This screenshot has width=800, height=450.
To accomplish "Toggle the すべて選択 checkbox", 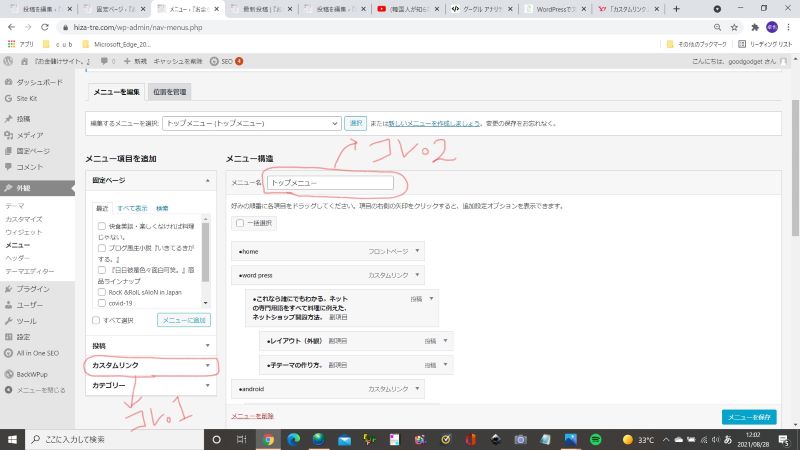I will coord(96,320).
